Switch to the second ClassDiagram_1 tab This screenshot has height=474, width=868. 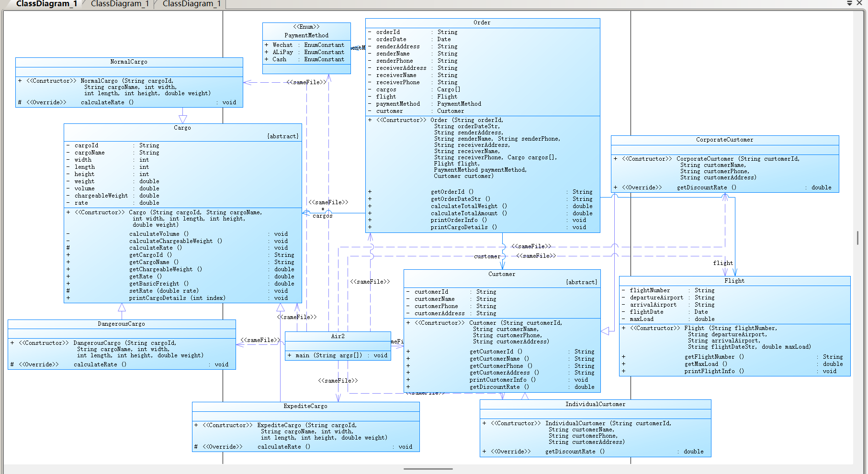pos(120,4)
